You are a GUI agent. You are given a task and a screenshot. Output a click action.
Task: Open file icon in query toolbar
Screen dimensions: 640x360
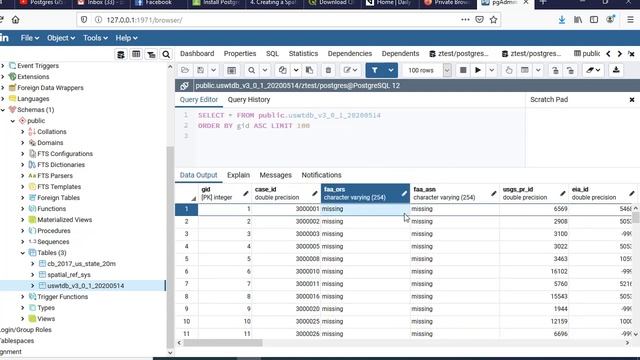click(185, 70)
